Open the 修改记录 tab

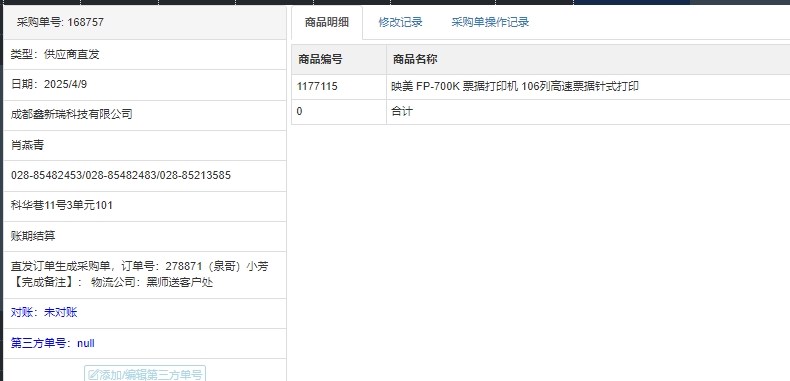(401, 22)
